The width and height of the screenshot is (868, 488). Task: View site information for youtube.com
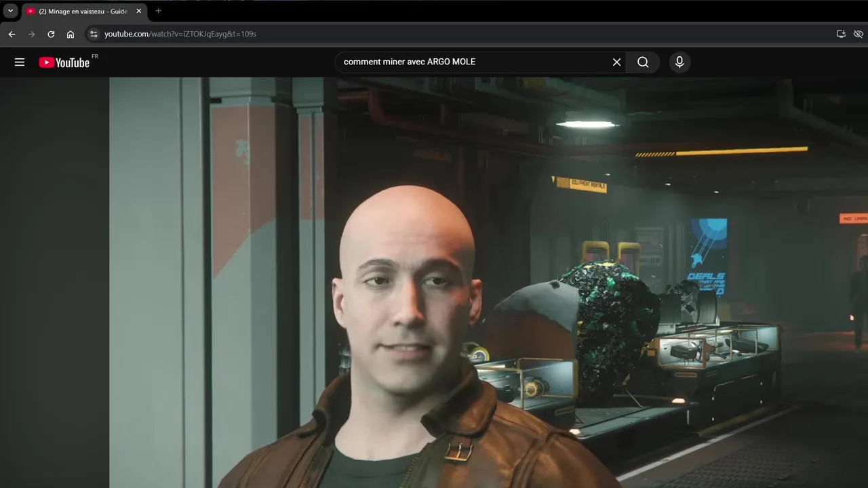point(94,34)
